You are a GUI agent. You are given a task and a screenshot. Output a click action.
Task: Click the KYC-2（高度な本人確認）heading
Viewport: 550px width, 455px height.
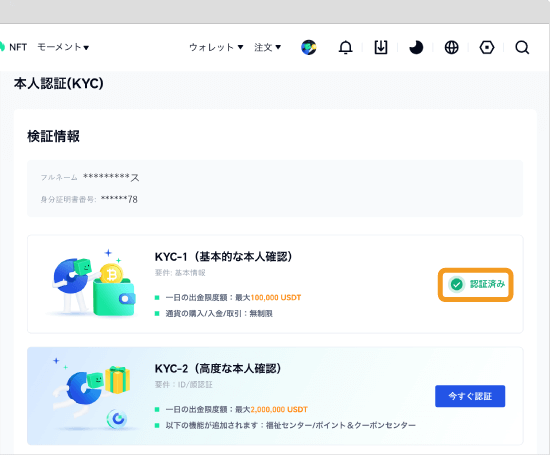(x=218, y=369)
